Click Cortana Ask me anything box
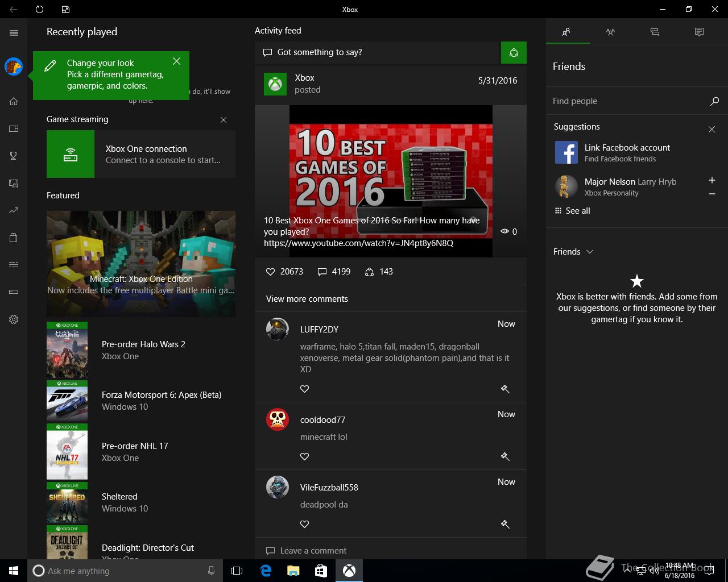 [x=124, y=571]
